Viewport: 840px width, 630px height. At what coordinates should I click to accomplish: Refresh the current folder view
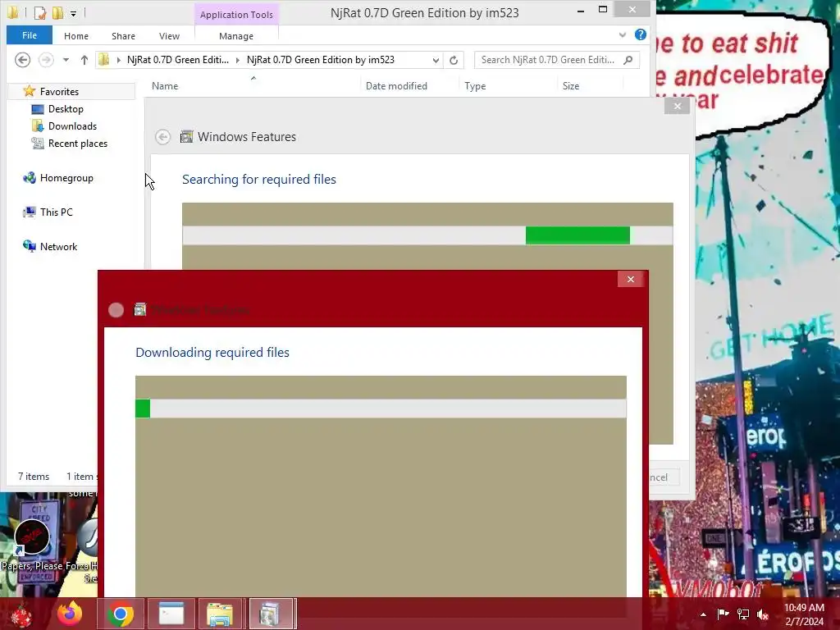click(454, 60)
